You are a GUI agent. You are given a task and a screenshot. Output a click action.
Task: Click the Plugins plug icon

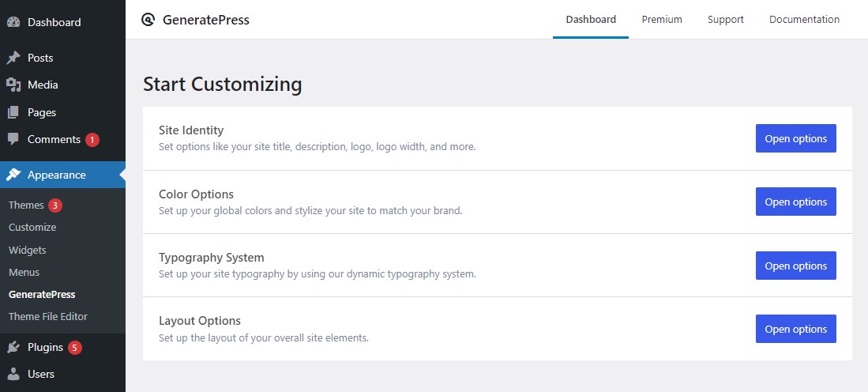pos(13,347)
